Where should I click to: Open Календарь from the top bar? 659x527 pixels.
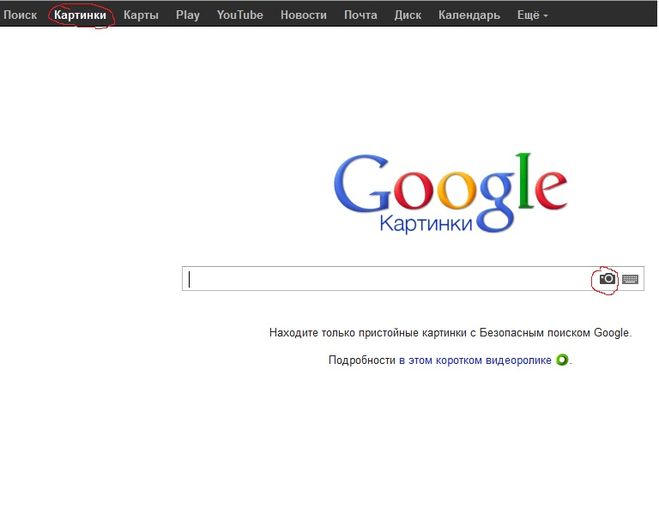pos(469,15)
